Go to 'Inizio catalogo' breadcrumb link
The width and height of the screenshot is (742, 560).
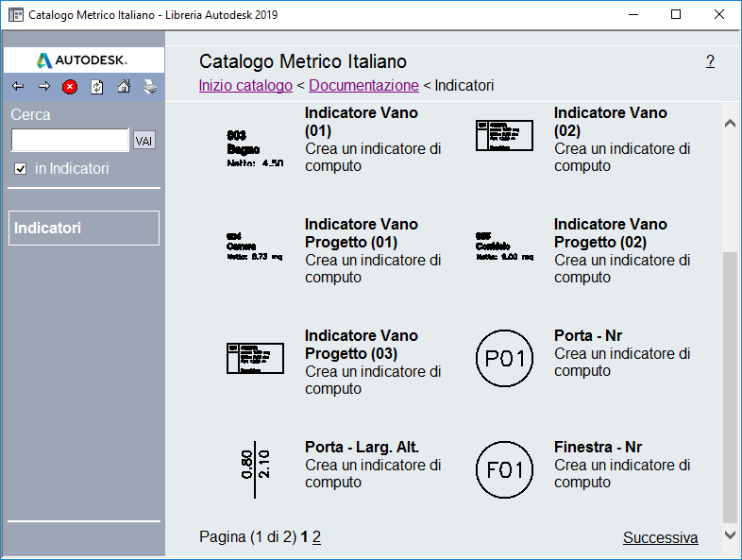click(245, 86)
